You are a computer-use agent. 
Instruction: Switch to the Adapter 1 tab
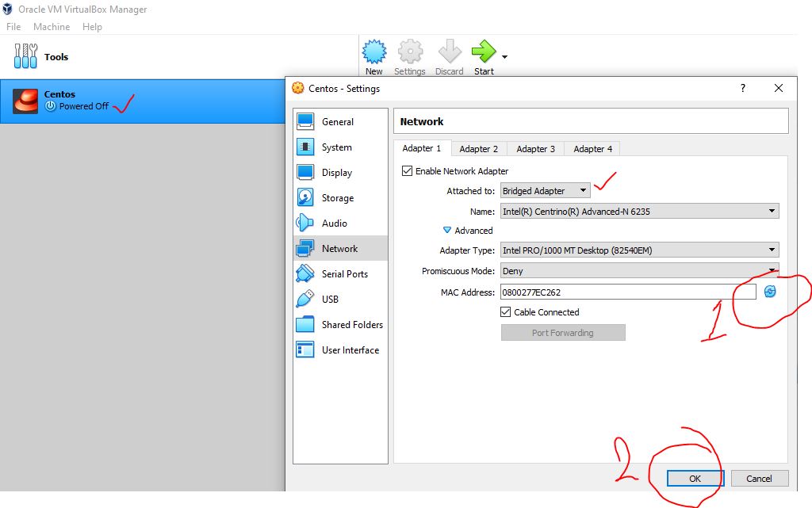(x=422, y=148)
